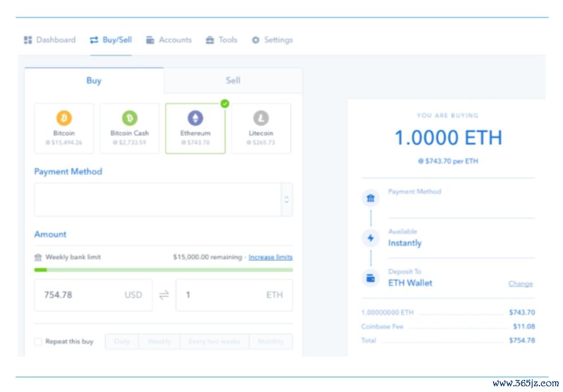Open the Payment Method dropdown
The height and width of the screenshot is (392, 563).
pos(163,199)
